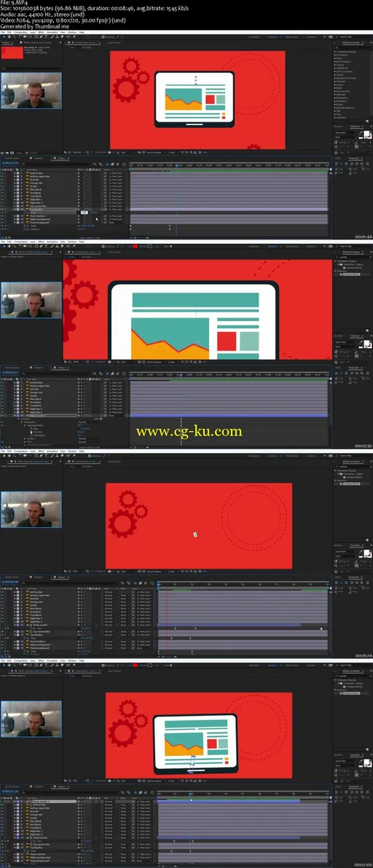
Task: Click the new folder icon at the Project panel bottom in the top frame
Action: (x=7, y=153)
